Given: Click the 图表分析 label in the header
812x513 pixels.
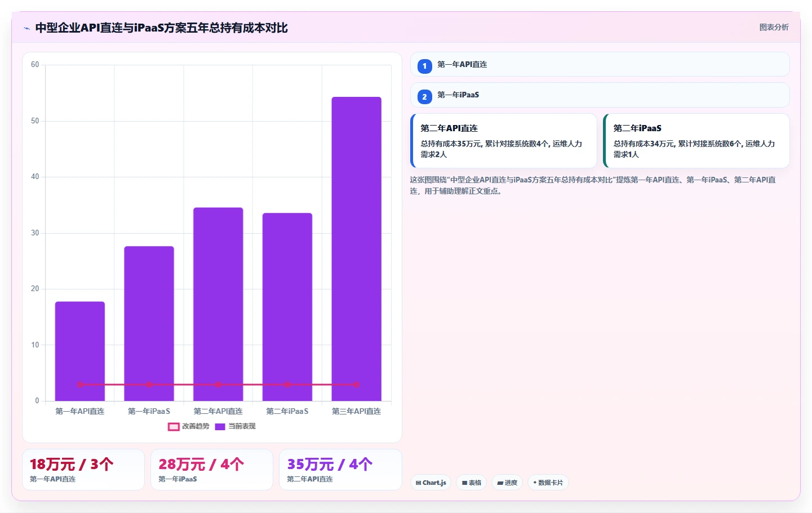Looking at the screenshot, I should (774, 27).
